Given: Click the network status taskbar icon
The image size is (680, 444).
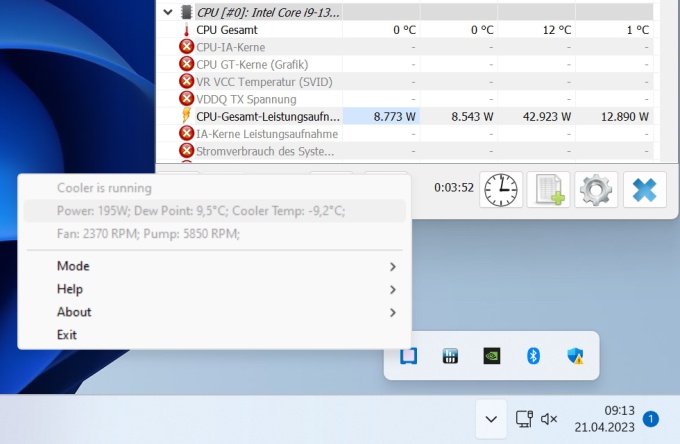Looking at the screenshot, I should (524, 419).
